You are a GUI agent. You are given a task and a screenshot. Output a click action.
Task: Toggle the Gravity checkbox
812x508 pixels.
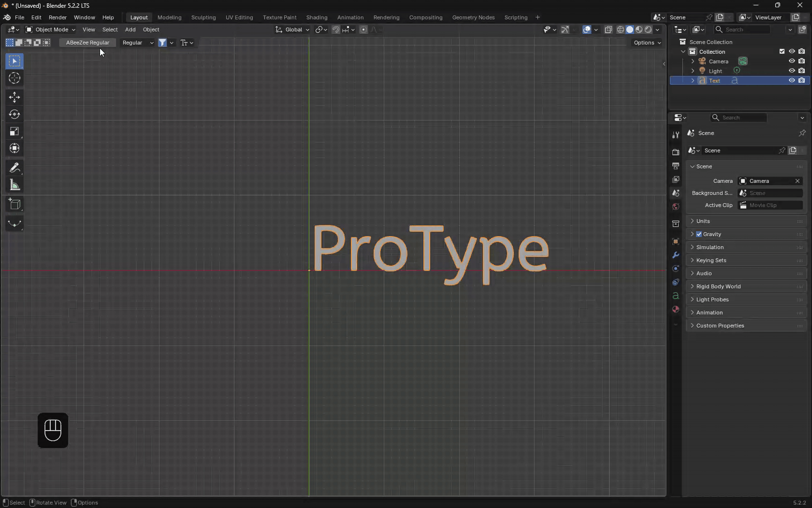699,234
